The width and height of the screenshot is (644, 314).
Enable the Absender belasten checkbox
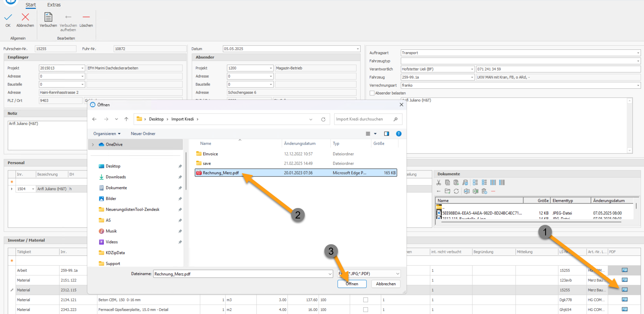[x=372, y=93]
